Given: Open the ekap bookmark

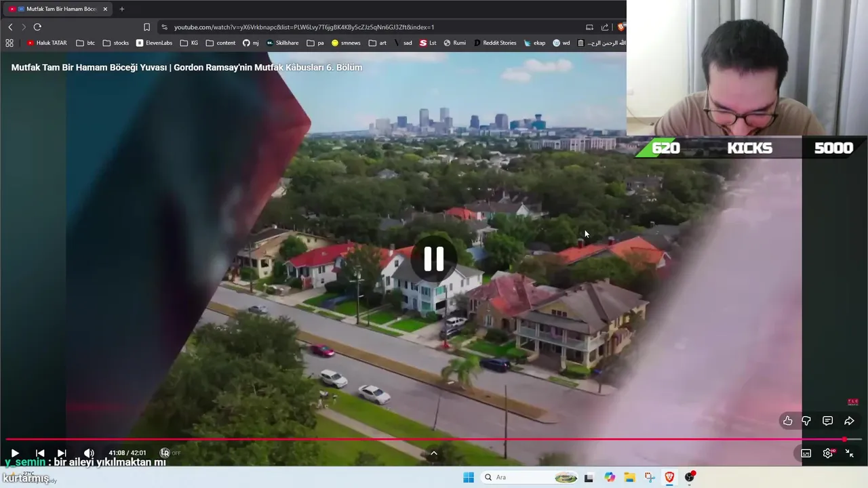Looking at the screenshot, I should pyautogui.click(x=534, y=43).
